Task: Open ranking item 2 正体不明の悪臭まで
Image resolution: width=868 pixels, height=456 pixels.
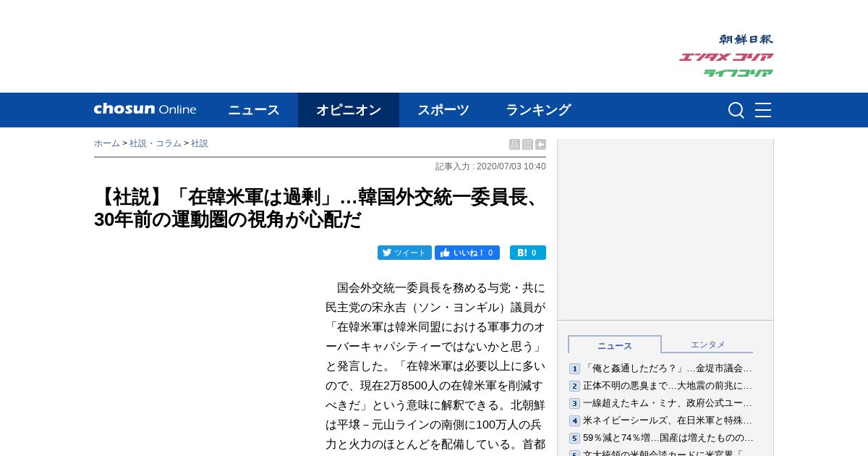Action: tap(668, 386)
